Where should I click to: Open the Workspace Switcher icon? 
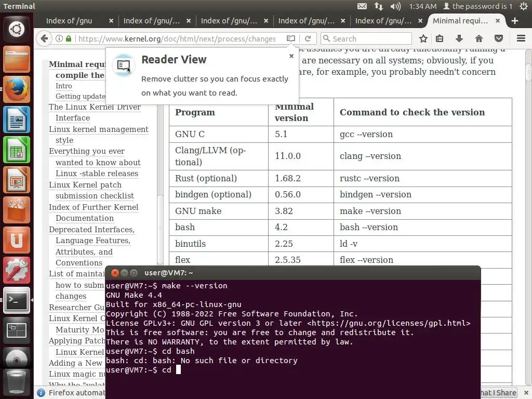(16, 331)
